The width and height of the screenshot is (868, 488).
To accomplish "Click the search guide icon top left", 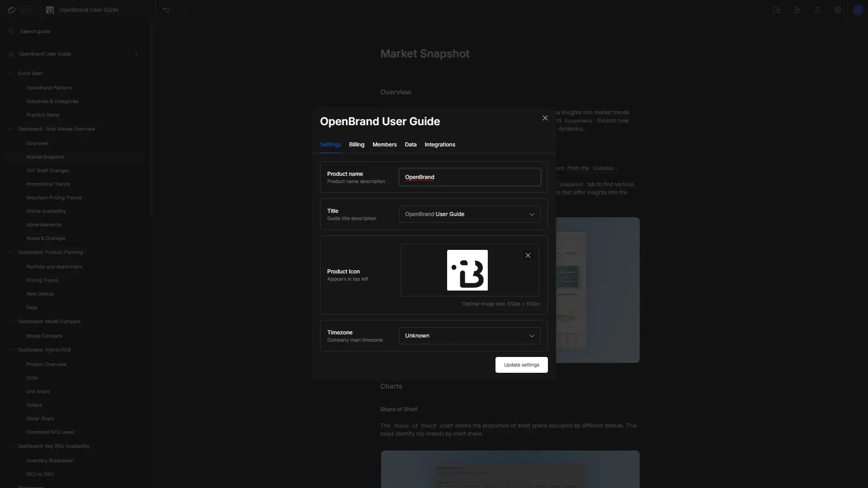I will pos(11,31).
